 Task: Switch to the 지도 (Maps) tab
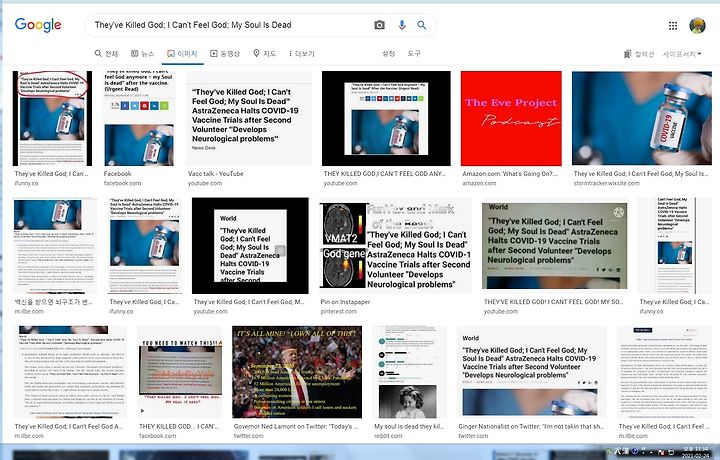[x=264, y=54]
